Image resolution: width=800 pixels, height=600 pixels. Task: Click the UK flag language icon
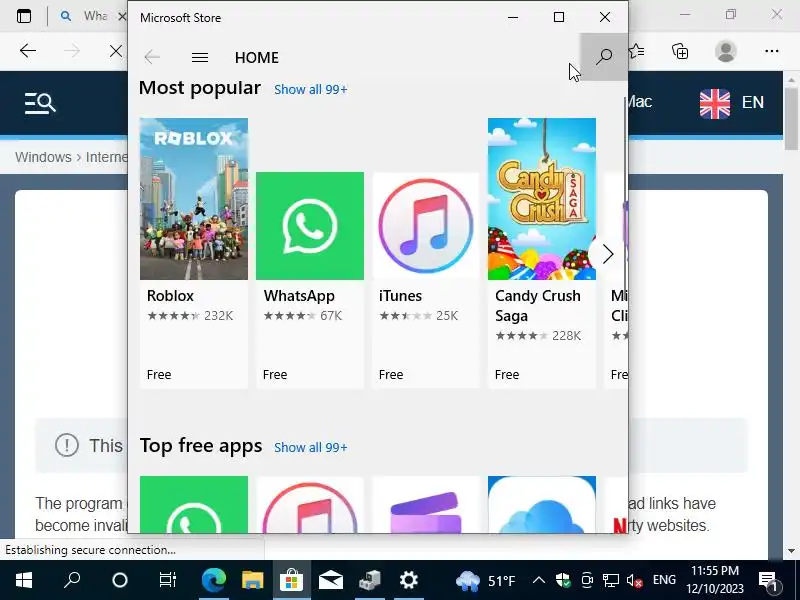pos(715,103)
